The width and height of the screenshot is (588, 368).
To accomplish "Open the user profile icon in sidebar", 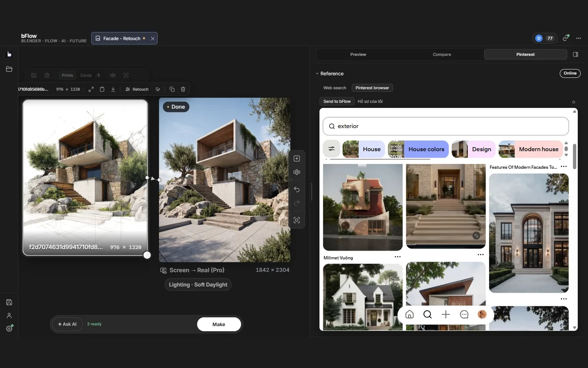I will point(9,315).
